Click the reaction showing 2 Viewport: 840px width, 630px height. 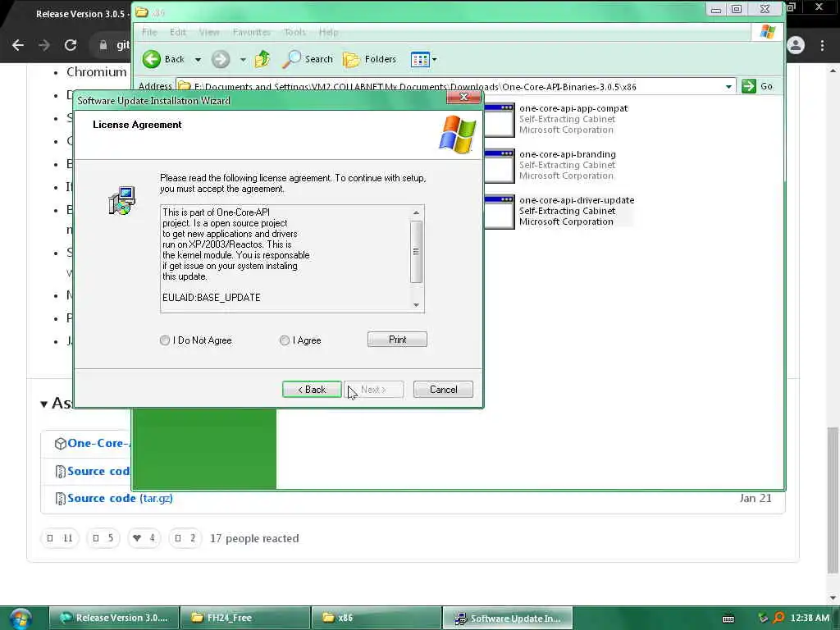pos(185,538)
